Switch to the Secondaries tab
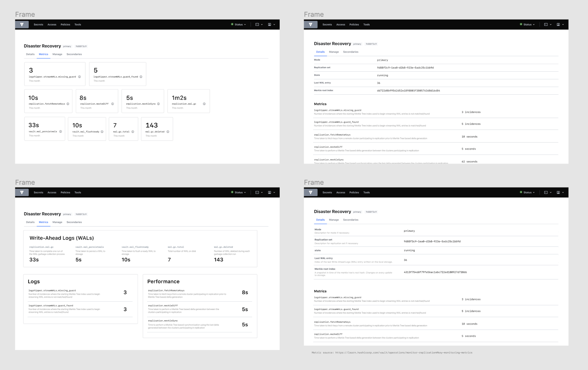The width and height of the screenshot is (588, 370). click(74, 54)
